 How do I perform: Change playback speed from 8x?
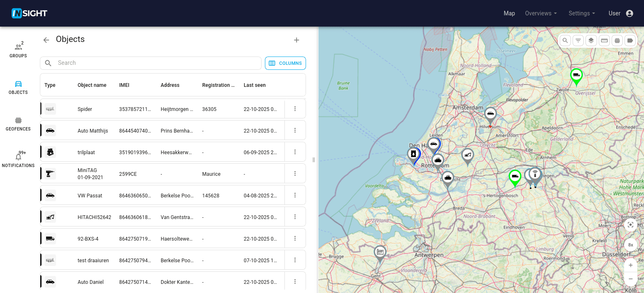pyautogui.click(x=630, y=245)
